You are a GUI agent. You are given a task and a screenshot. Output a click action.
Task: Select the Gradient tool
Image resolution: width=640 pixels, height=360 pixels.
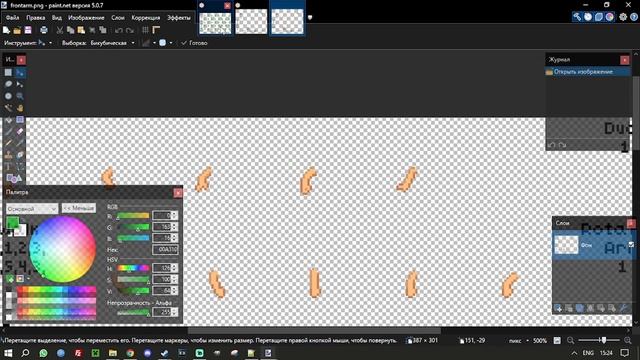click(20, 120)
